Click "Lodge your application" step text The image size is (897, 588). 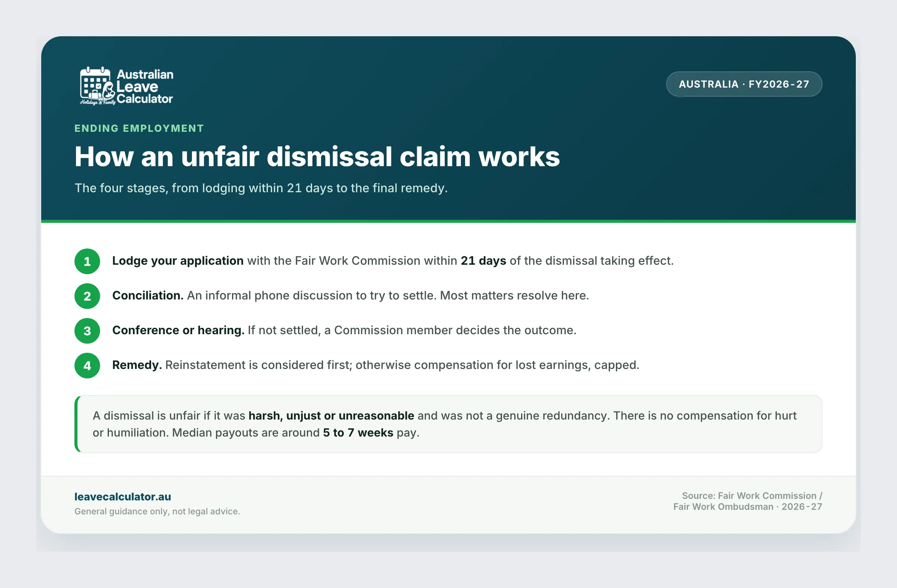(178, 261)
